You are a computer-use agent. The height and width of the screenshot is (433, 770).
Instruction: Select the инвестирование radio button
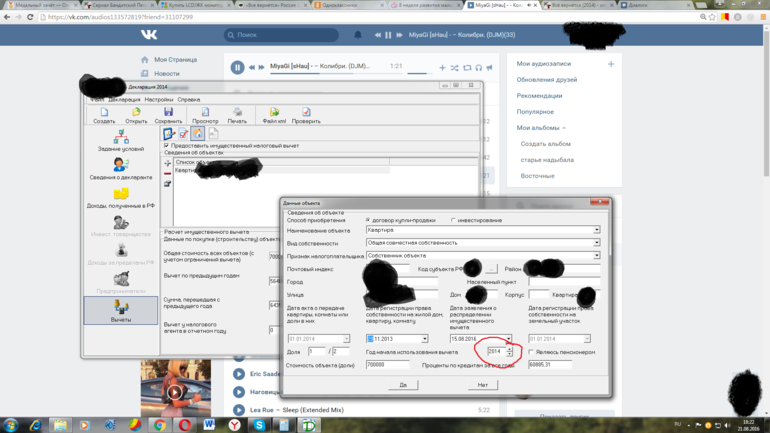click(x=453, y=220)
